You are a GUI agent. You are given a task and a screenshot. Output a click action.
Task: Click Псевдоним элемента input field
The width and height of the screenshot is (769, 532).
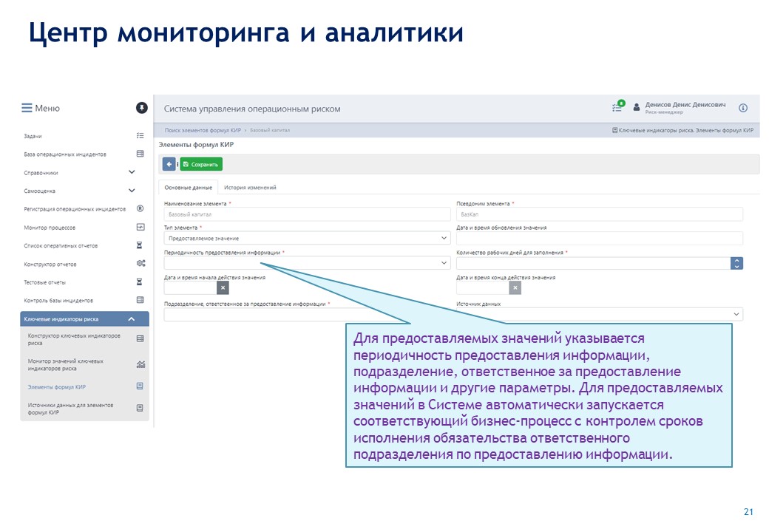coord(600,214)
